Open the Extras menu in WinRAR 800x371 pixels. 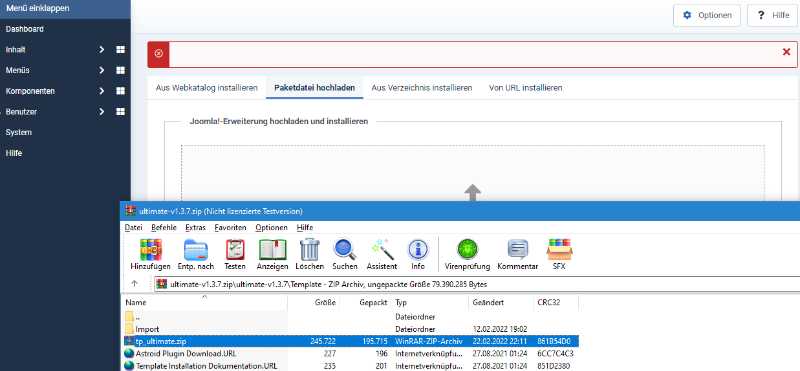coord(195,227)
